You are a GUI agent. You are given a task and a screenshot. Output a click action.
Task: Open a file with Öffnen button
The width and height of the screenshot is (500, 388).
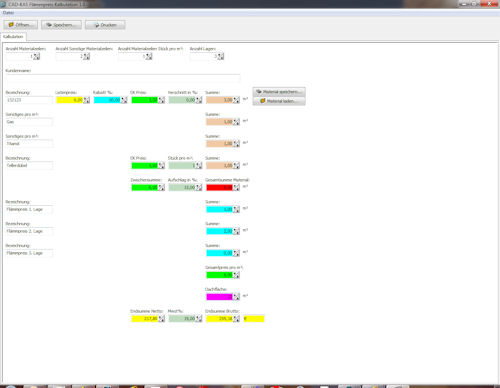[x=21, y=25]
